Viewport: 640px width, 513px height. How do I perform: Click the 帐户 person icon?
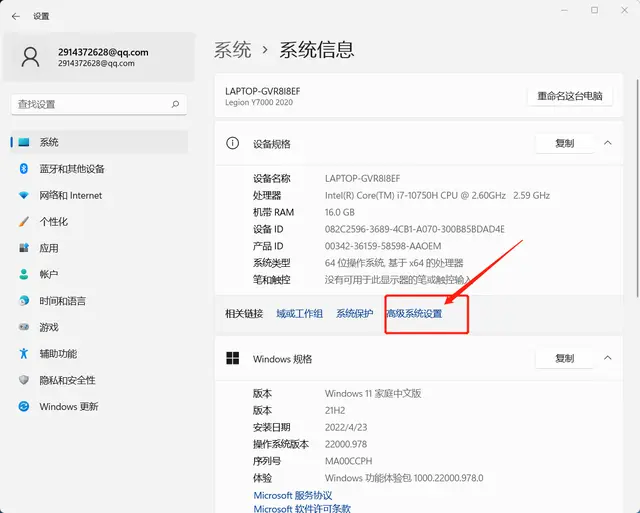[24, 274]
